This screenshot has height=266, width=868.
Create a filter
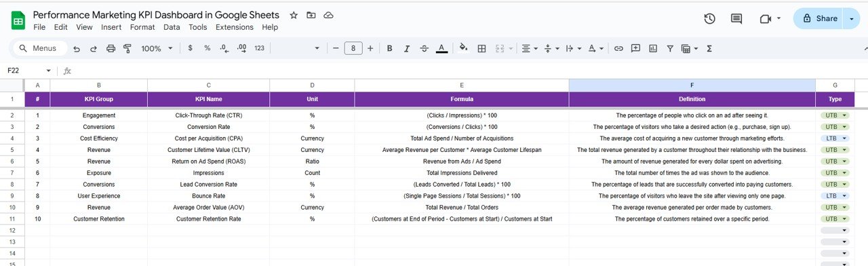coord(670,48)
